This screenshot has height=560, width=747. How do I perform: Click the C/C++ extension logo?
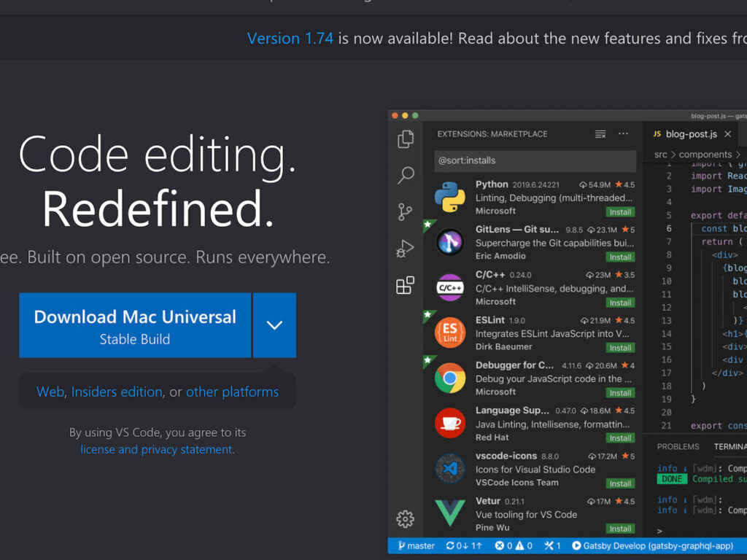pyautogui.click(x=449, y=287)
